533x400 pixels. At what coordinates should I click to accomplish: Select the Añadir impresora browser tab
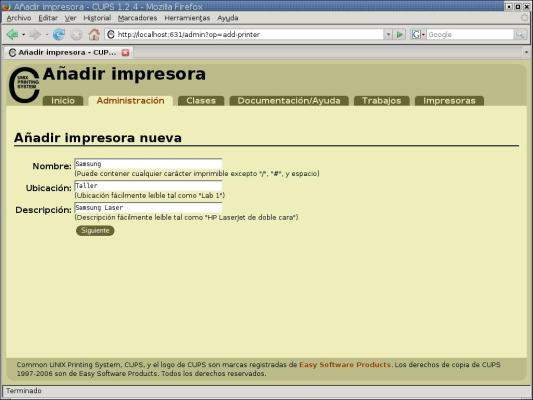(x=67, y=53)
